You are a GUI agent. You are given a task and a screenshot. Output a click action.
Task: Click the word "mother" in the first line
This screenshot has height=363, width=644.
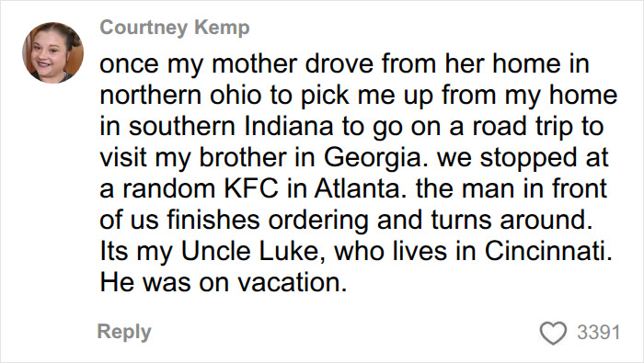click(255, 64)
